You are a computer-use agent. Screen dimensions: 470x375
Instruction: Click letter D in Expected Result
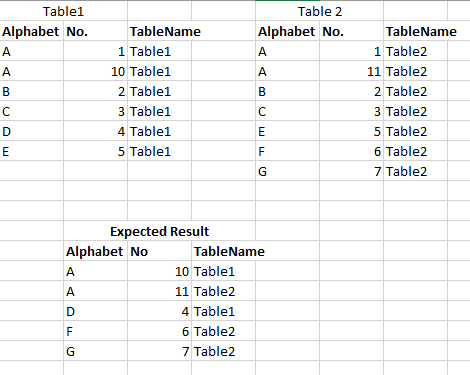tap(95, 311)
